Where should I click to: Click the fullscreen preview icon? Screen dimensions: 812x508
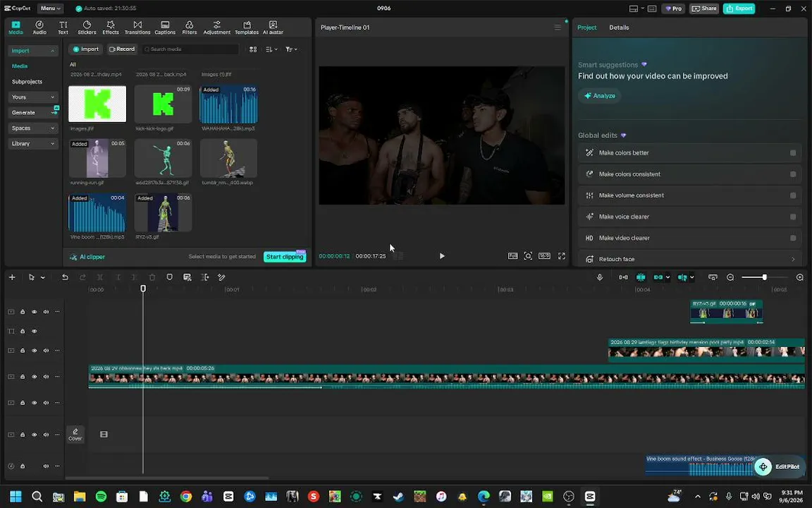[x=561, y=256]
